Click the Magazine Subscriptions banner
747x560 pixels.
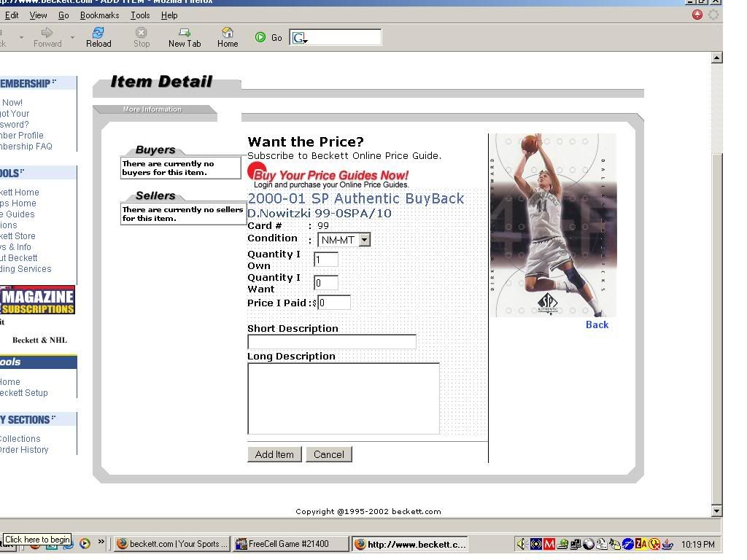click(x=37, y=300)
